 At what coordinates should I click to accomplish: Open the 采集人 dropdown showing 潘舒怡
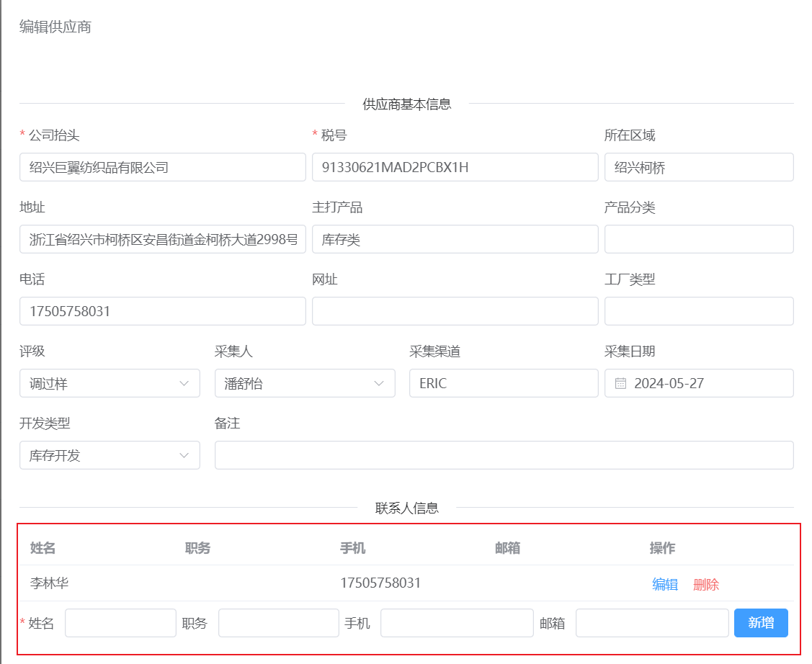pos(304,383)
